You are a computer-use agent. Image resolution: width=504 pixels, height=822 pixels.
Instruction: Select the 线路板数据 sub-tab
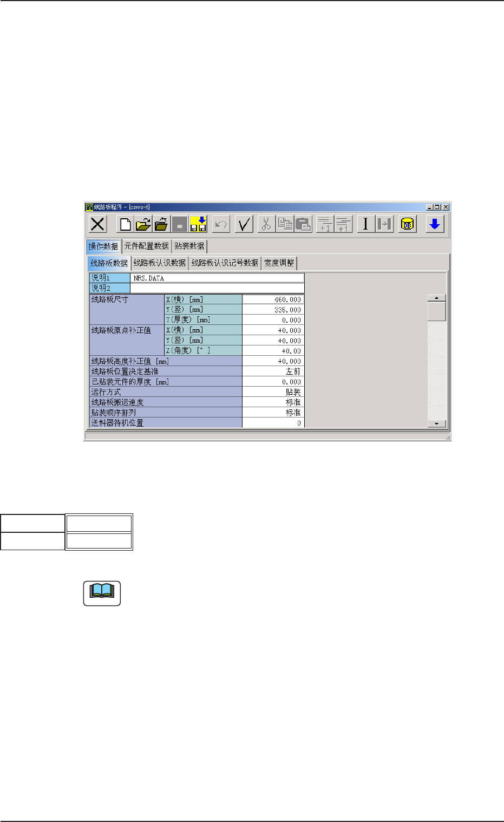click(x=109, y=263)
